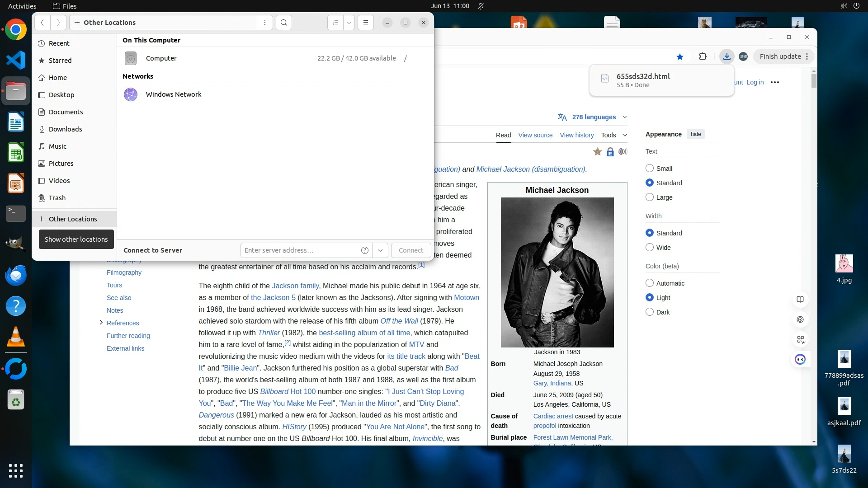Click the Finish update button
The image size is (868, 488).
[780, 56]
